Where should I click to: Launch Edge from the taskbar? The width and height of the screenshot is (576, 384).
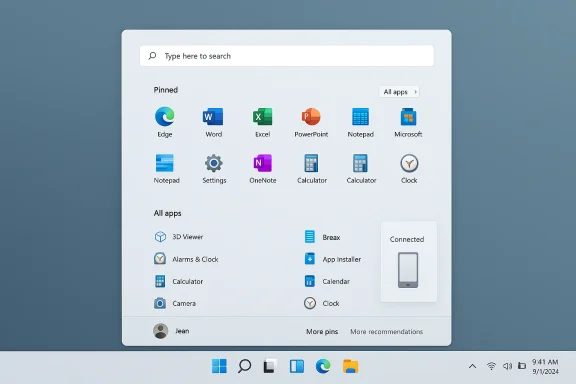(323, 366)
